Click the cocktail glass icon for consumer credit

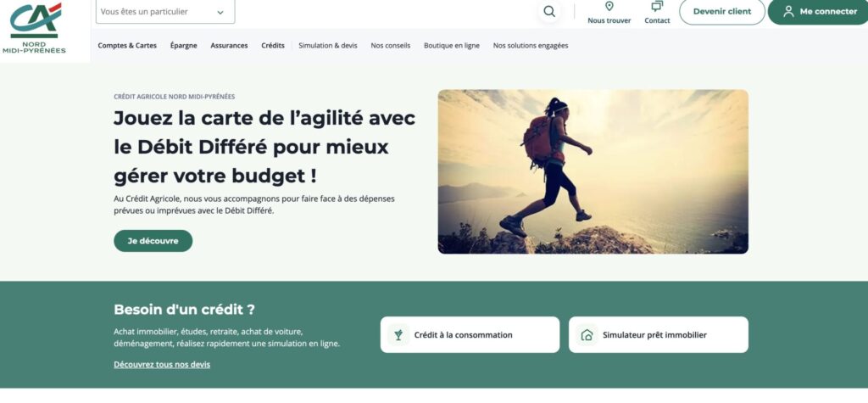398,335
